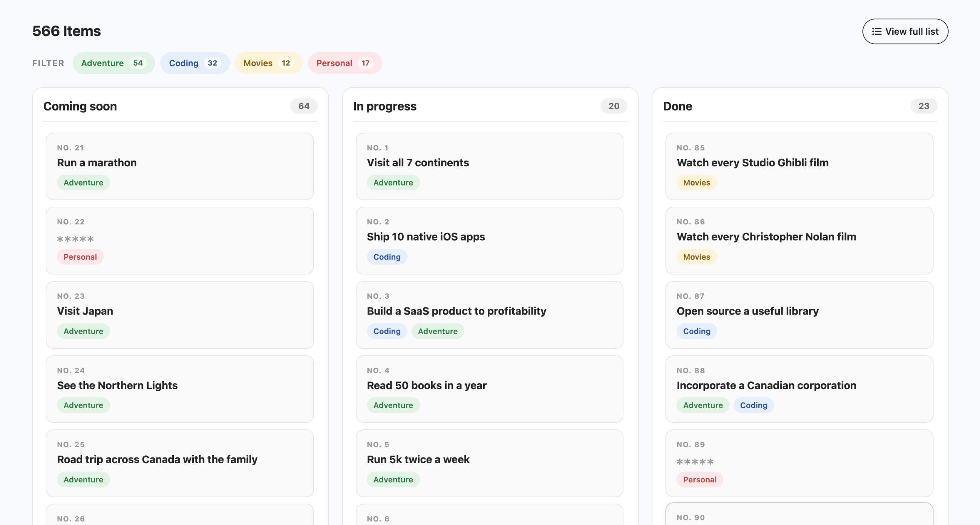Open the Visit all 7 continents card
Screen dimensions: 980x525
coord(489,166)
